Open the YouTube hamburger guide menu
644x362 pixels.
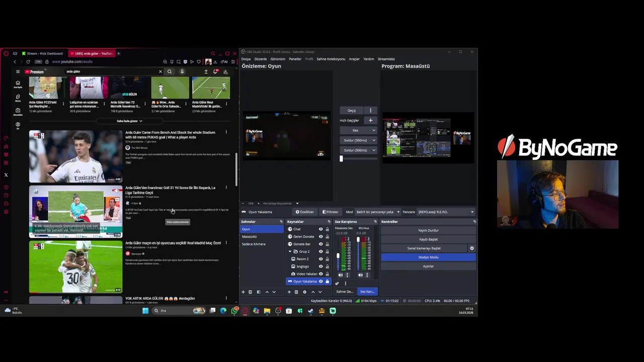click(18, 71)
